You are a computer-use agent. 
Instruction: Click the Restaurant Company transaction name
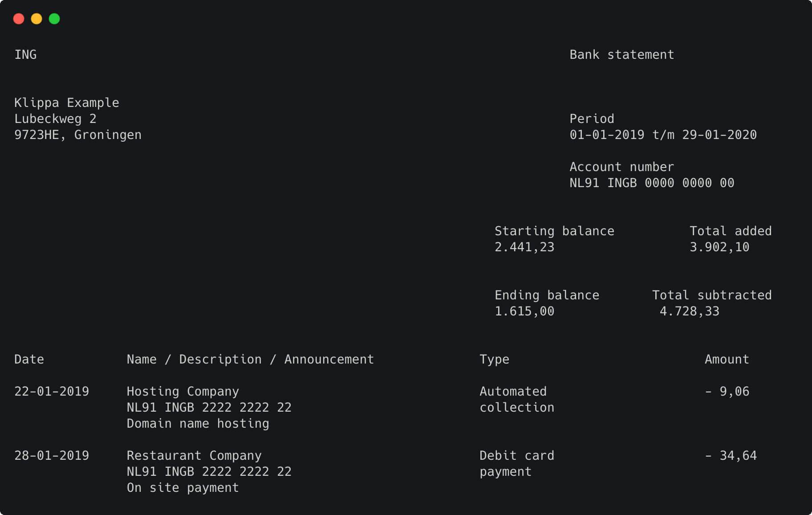[194, 456]
